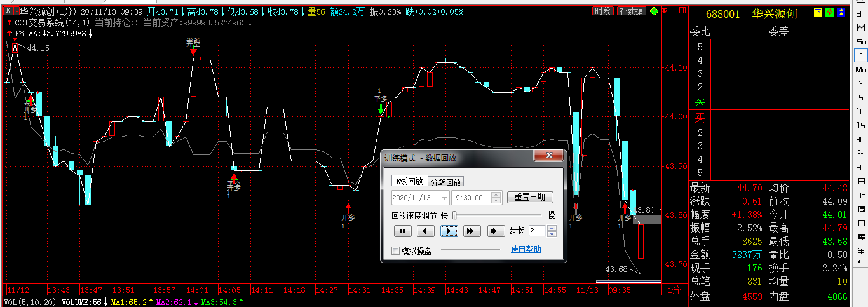Select the Dn period in right sidebar

861,195
